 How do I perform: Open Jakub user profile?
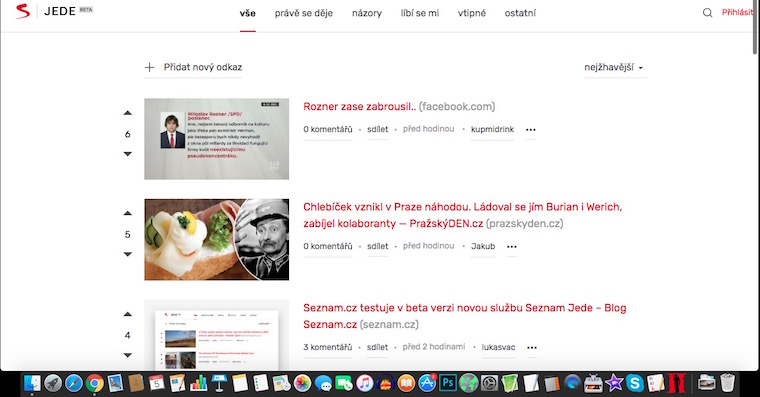click(x=483, y=246)
